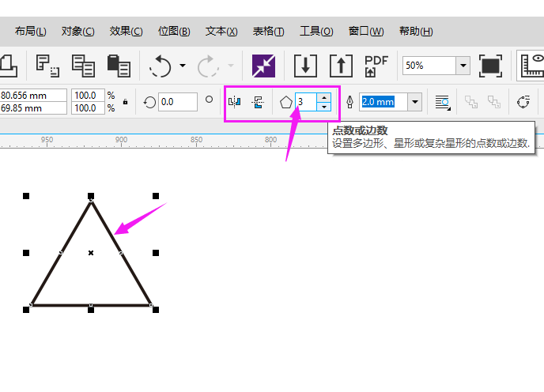Click the upper 100.0 scale percentage field
Viewport: 544px width, 392px height.
coord(88,96)
